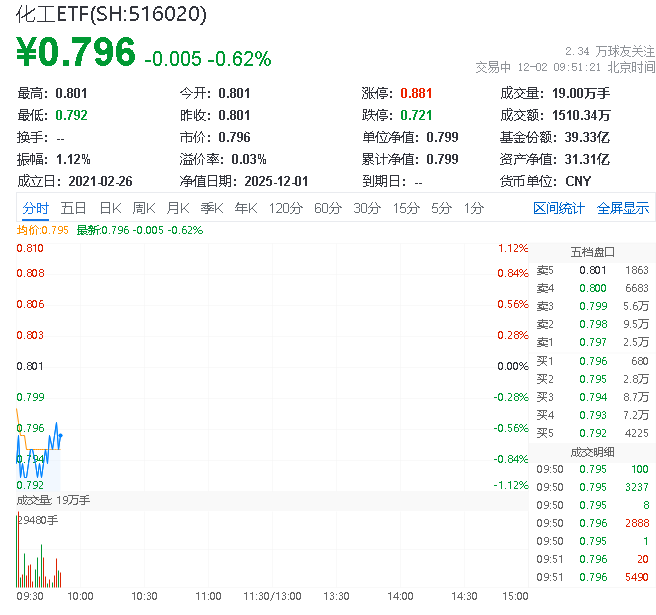
Task: Switch to the 15分 interval
Action: pos(405,208)
